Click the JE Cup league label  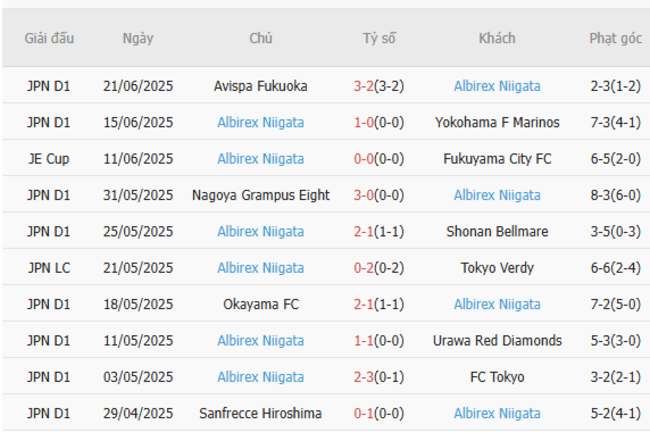tap(49, 158)
